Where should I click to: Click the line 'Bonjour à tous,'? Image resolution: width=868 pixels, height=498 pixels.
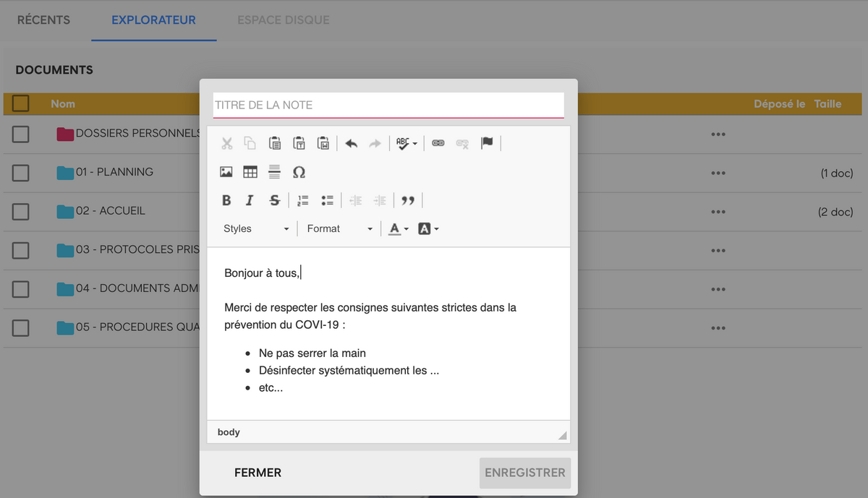[261, 272]
